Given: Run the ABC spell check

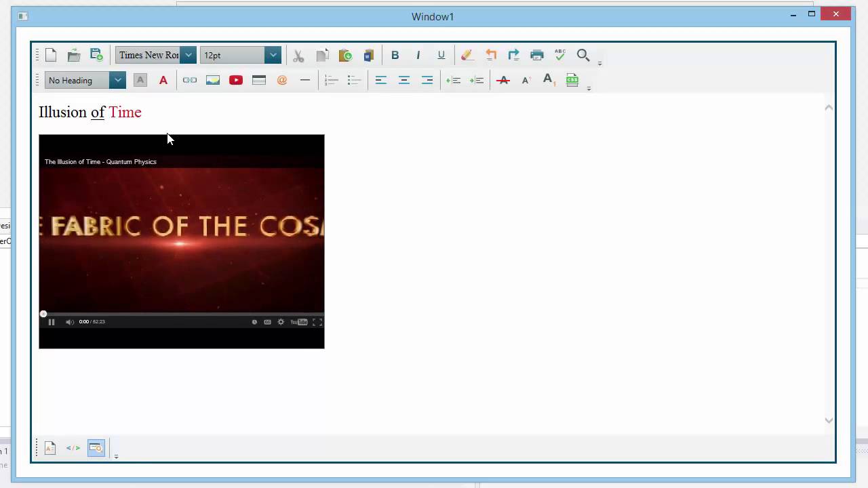Looking at the screenshot, I should pos(560,55).
